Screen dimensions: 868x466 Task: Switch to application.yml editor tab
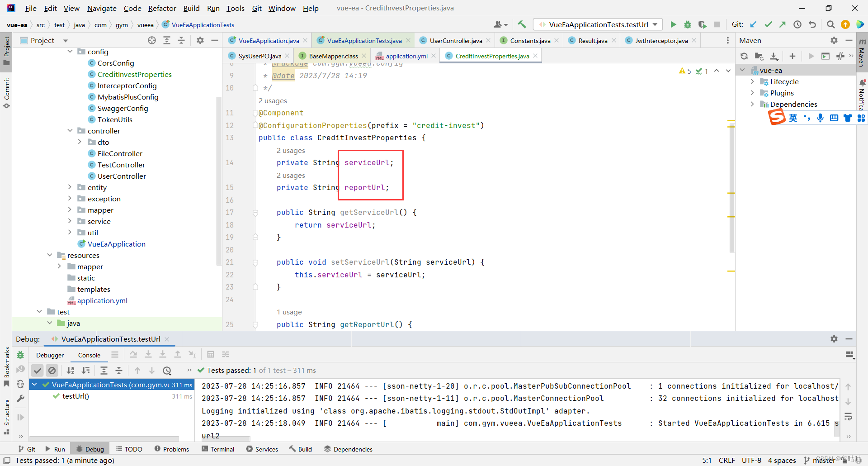coord(406,56)
